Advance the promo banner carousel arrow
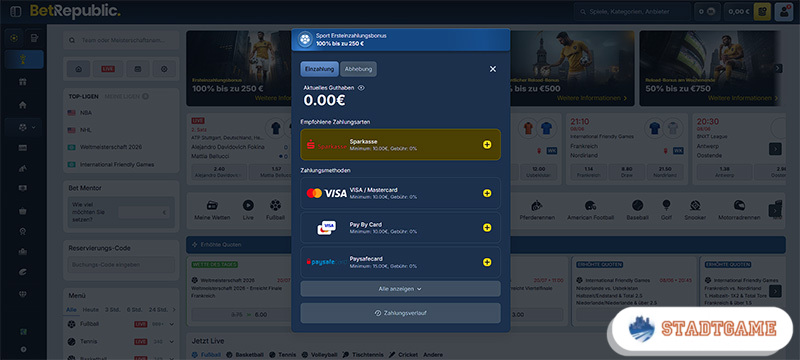The height and width of the screenshot is (360, 800). coord(778,68)
